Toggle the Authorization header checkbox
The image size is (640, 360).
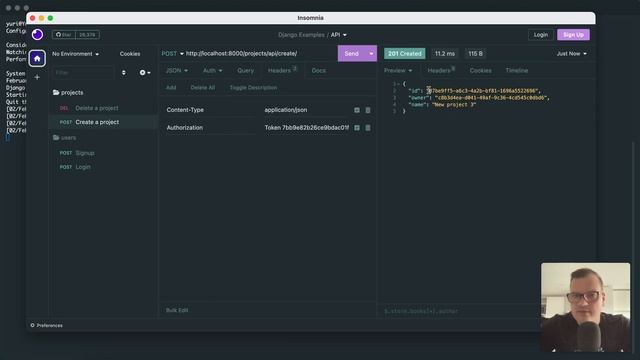(x=357, y=128)
